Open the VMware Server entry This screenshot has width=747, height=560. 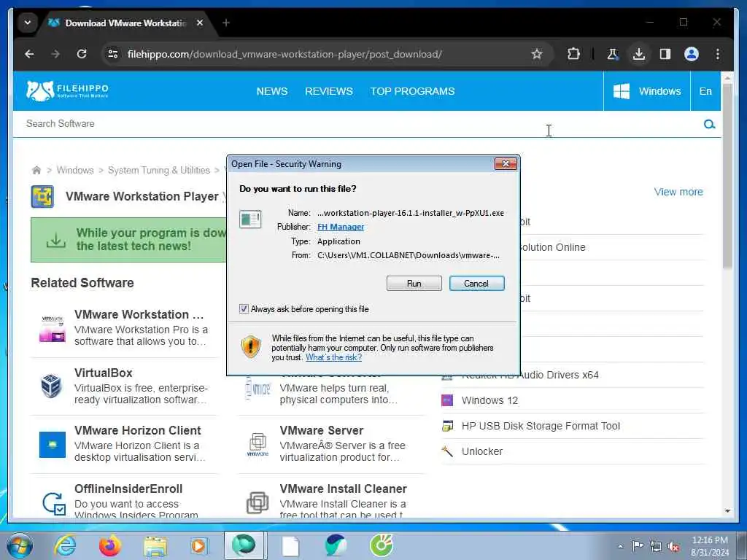click(322, 430)
